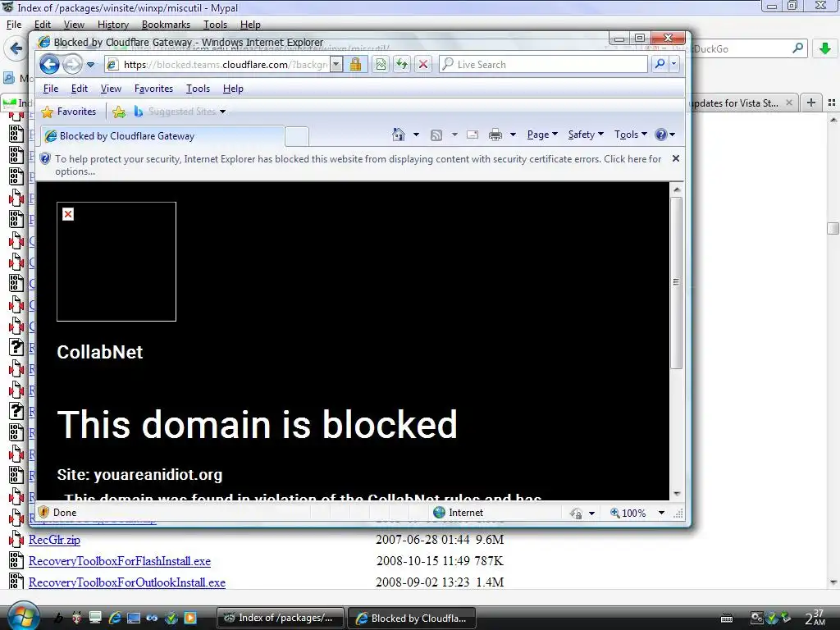
Task: Open the Favorites center star button
Action: click(x=69, y=112)
